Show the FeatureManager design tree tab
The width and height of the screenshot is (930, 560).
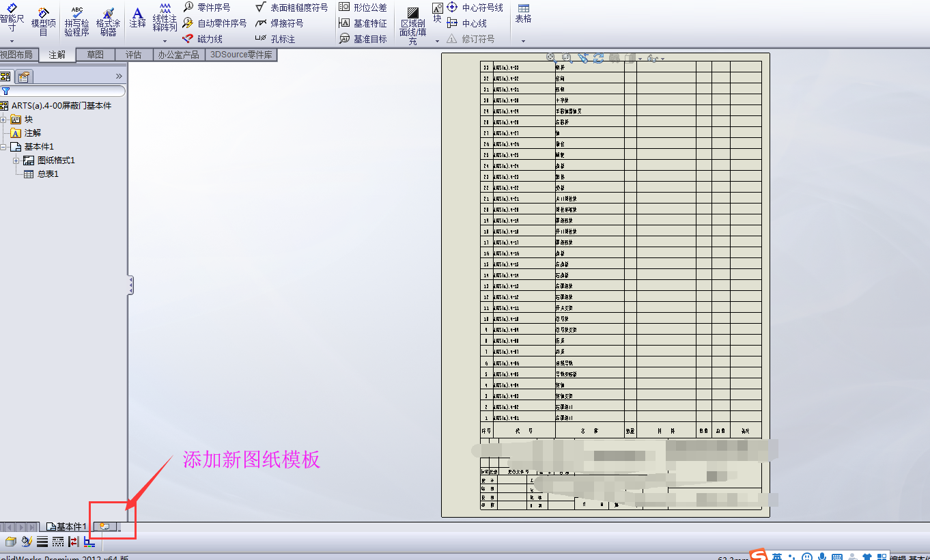click(x=5, y=76)
